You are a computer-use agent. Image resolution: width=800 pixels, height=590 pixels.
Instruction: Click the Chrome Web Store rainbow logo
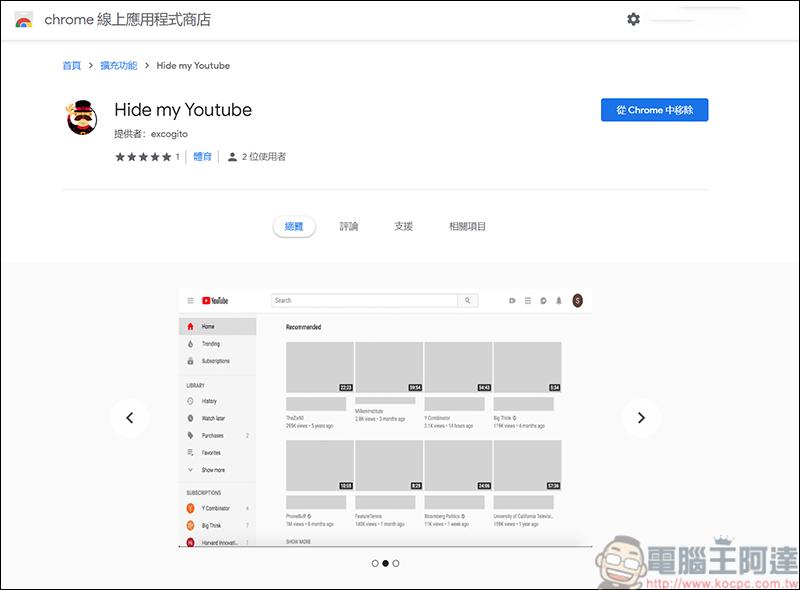pyautogui.click(x=23, y=20)
